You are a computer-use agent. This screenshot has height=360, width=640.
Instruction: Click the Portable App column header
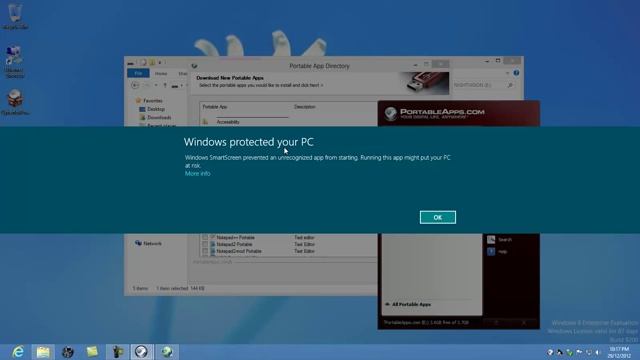pyautogui.click(x=215, y=107)
